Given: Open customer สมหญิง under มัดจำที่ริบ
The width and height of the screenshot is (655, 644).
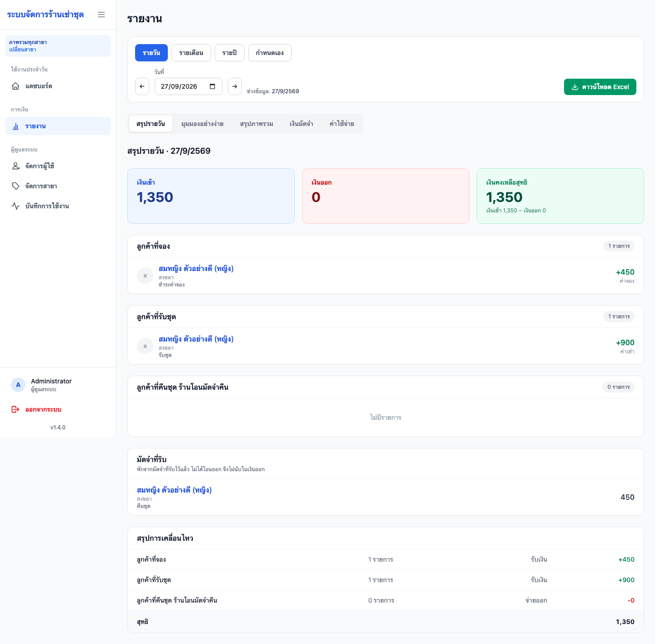Looking at the screenshot, I should [174, 490].
